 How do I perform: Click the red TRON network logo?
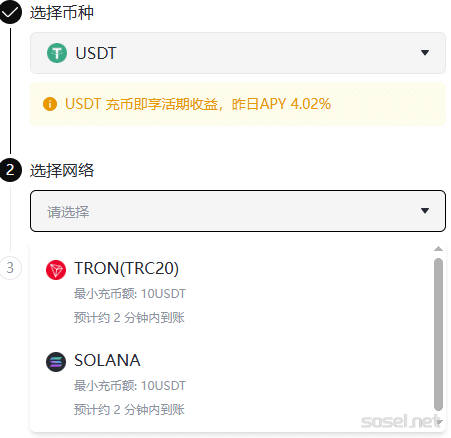(56, 270)
